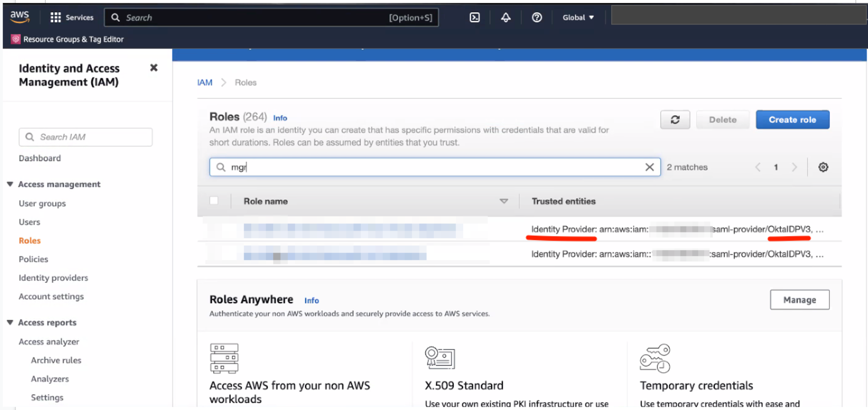The height and width of the screenshot is (410, 868).
Task: Open roles table preferences gear
Action: (x=823, y=167)
